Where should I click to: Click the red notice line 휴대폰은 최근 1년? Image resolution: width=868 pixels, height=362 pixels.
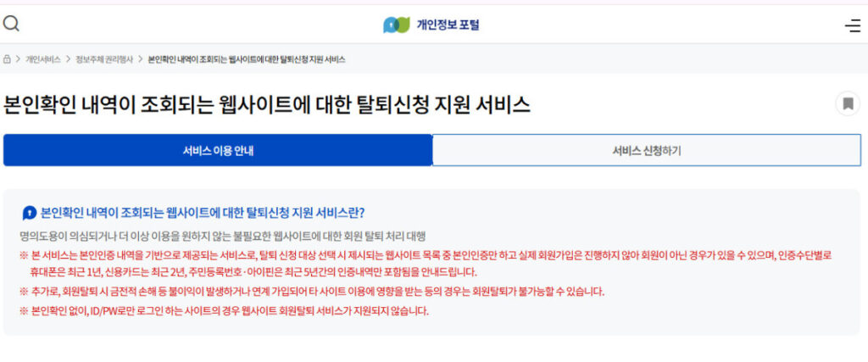[x=253, y=272]
